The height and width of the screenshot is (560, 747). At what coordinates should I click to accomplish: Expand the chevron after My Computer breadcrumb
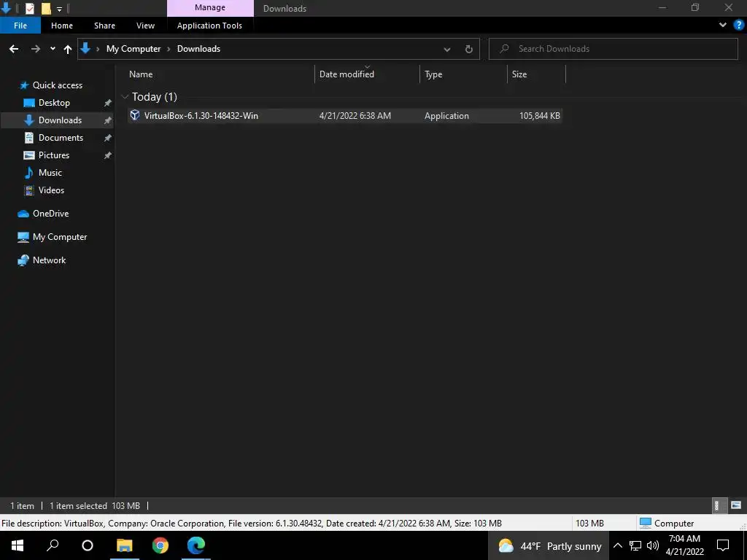click(169, 49)
